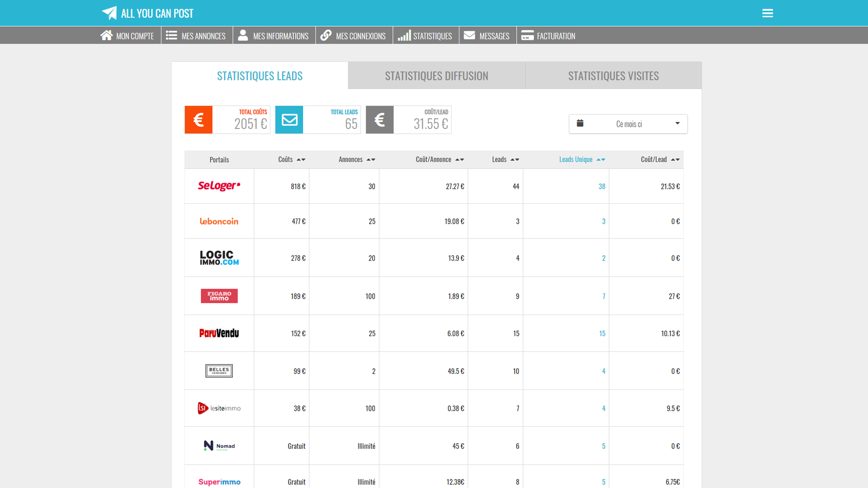
Task: Click the paper plane logo icon
Action: pyautogui.click(x=109, y=13)
